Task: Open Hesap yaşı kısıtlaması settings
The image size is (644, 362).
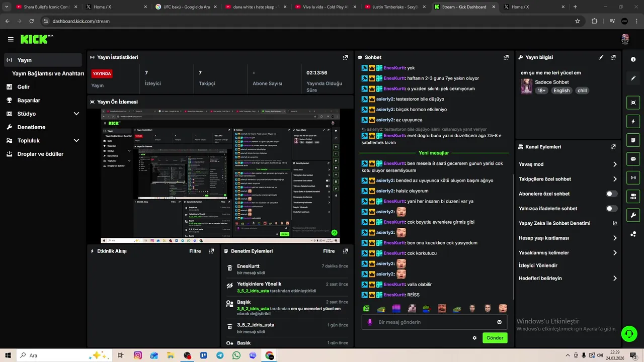Action: [568, 238]
